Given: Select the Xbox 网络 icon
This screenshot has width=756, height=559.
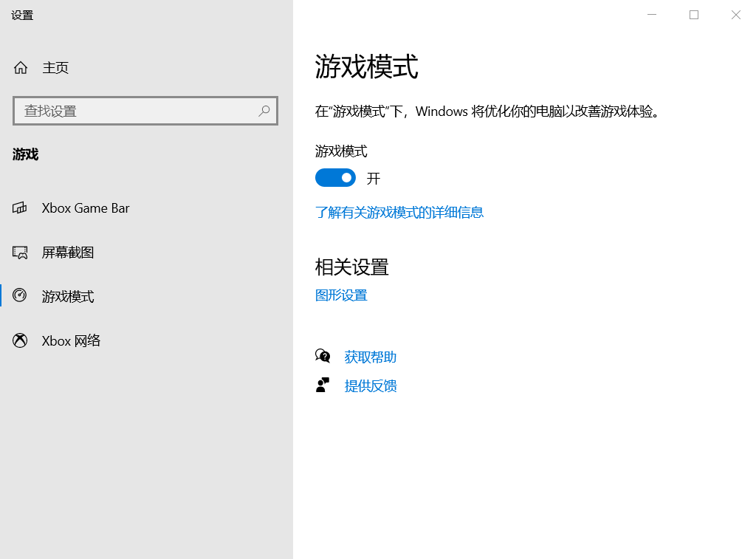Looking at the screenshot, I should (20, 340).
